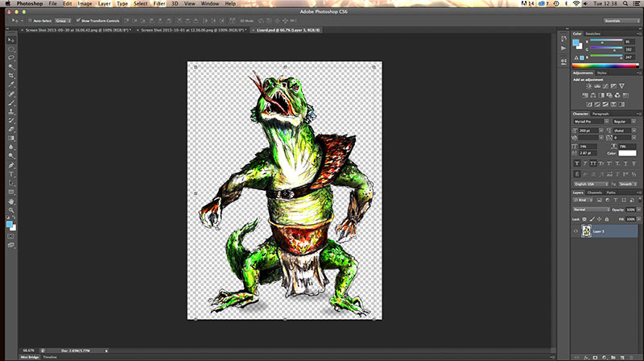Select the Zoom tool
The height and width of the screenshot is (361, 644).
pos(11,210)
